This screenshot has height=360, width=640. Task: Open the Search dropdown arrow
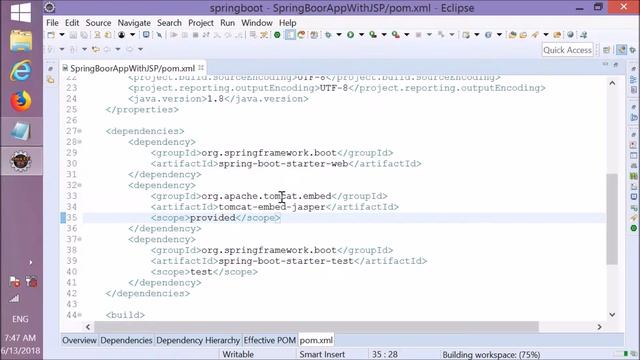point(546,35)
